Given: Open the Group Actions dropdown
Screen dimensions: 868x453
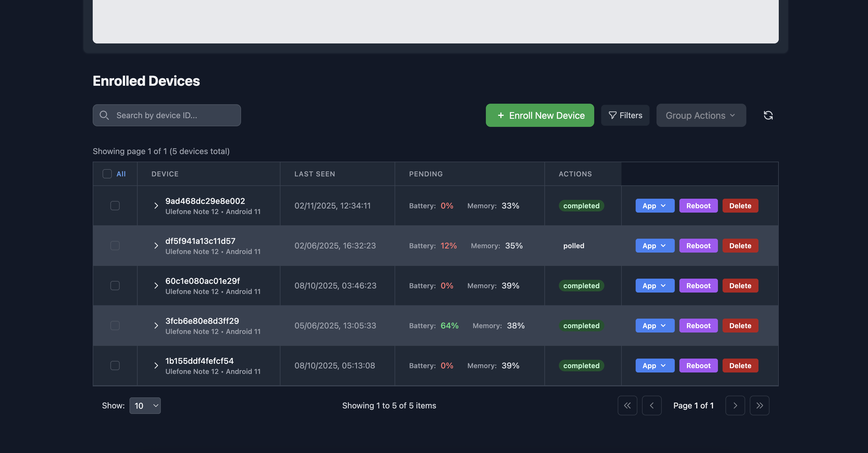Looking at the screenshot, I should click(x=701, y=115).
